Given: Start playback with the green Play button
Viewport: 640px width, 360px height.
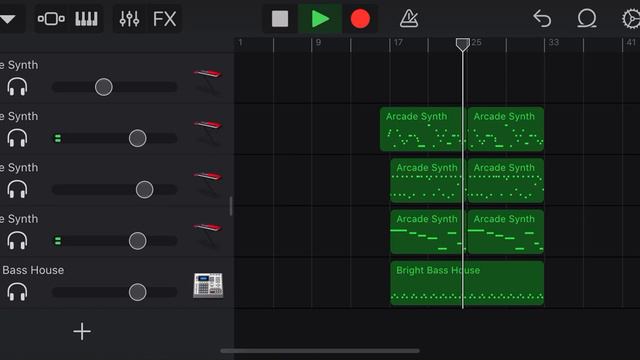Looking at the screenshot, I should pyautogui.click(x=320, y=19).
